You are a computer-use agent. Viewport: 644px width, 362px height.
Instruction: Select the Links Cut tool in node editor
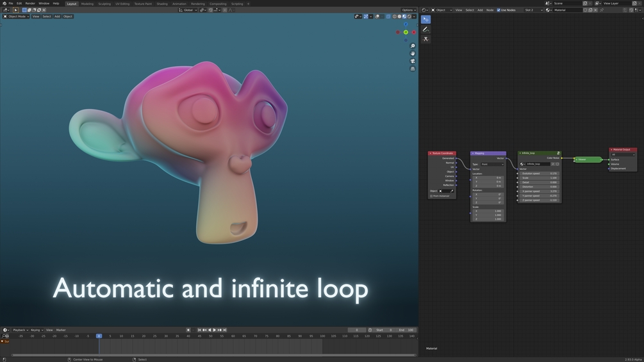[x=426, y=39]
